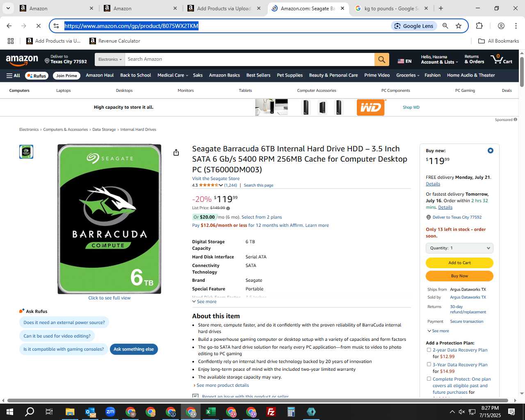Click the horizontal page scrollbar
This screenshot has width=525, height=420.
click(x=258, y=400)
